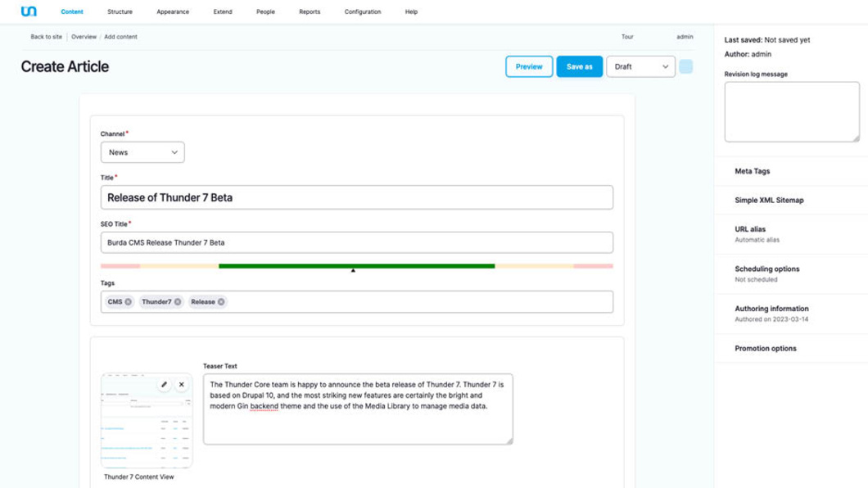Remove the teaser image with X icon
This screenshot has height=488, width=868.
tap(182, 384)
